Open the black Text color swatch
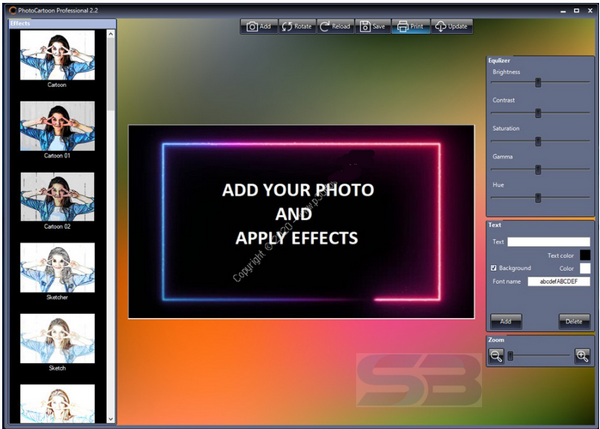This screenshot has height=429, width=600. coord(585,255)
